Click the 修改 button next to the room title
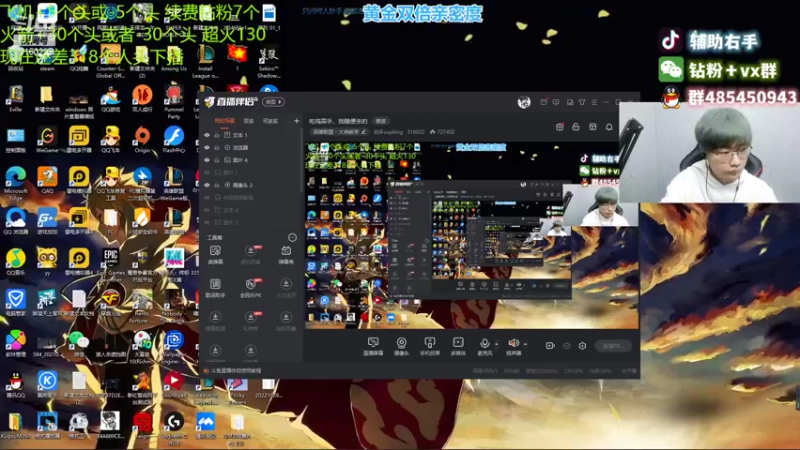The image size is (800, 450). [x=381, y=121]
